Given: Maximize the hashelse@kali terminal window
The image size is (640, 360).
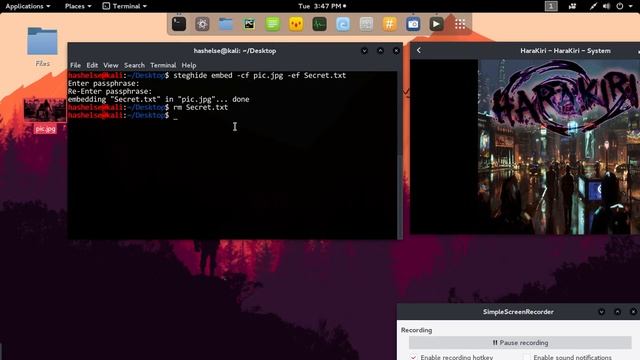Looking at the screenshot, I should pyautogui.click(x=380, y=51).
